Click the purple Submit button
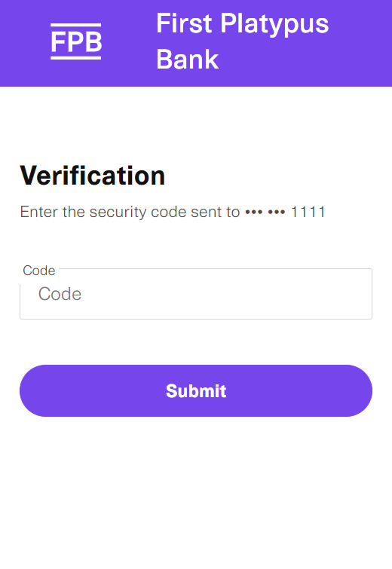This screenshot has width=392, height=569. point(196,391)
